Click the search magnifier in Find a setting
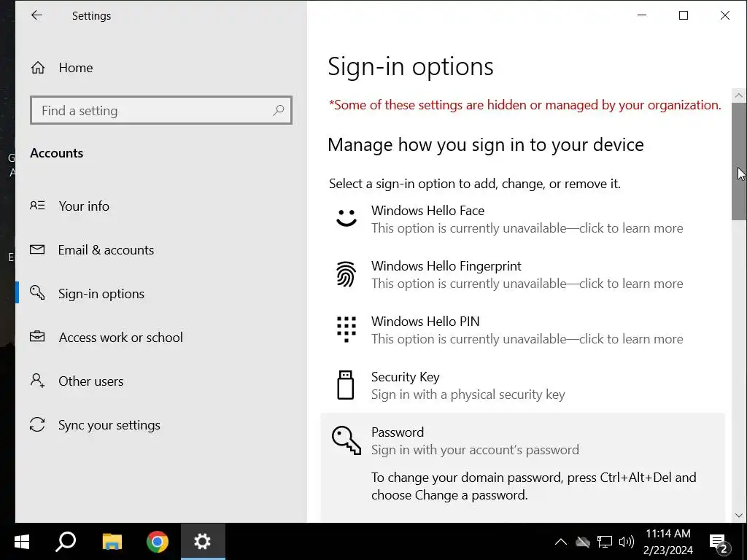The height and width of the screenshot is (560, 747). [x=279, y=111]
